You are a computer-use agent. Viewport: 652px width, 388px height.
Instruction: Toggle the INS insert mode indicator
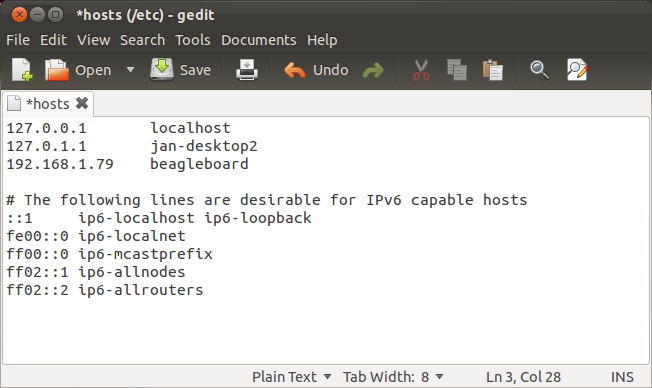click(622, 377)
